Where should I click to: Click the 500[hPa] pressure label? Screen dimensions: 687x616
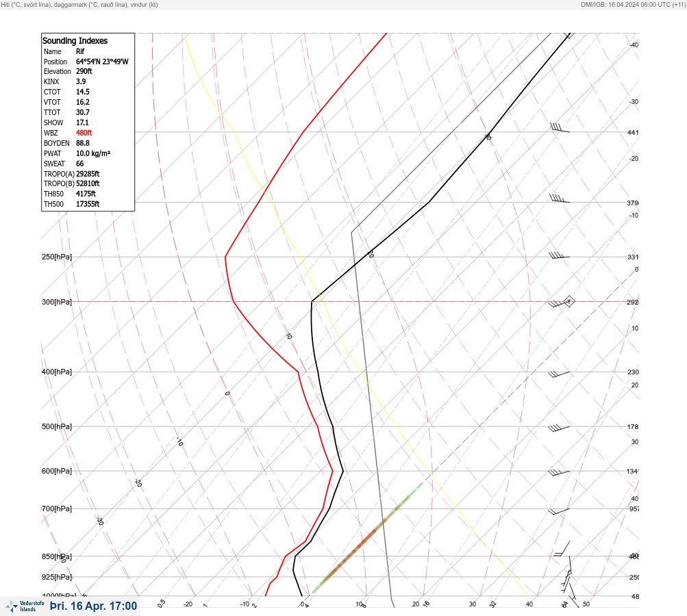pyautogui.click(x=57, y=426)
